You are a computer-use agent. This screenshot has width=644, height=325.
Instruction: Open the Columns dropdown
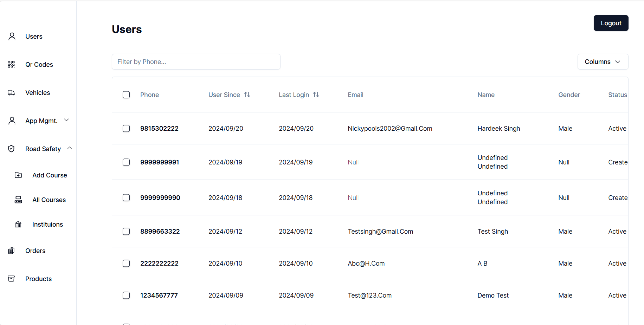[x=603, y=62]
